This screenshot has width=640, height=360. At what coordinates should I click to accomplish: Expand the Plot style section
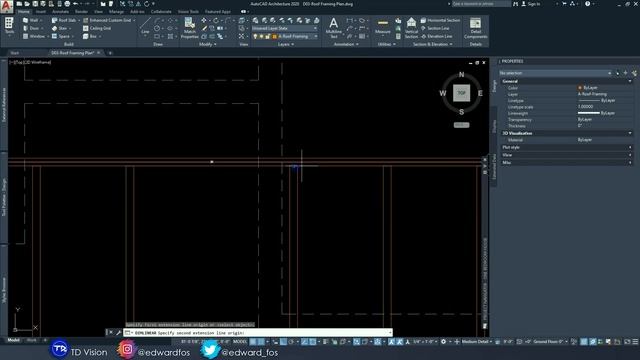630,147
